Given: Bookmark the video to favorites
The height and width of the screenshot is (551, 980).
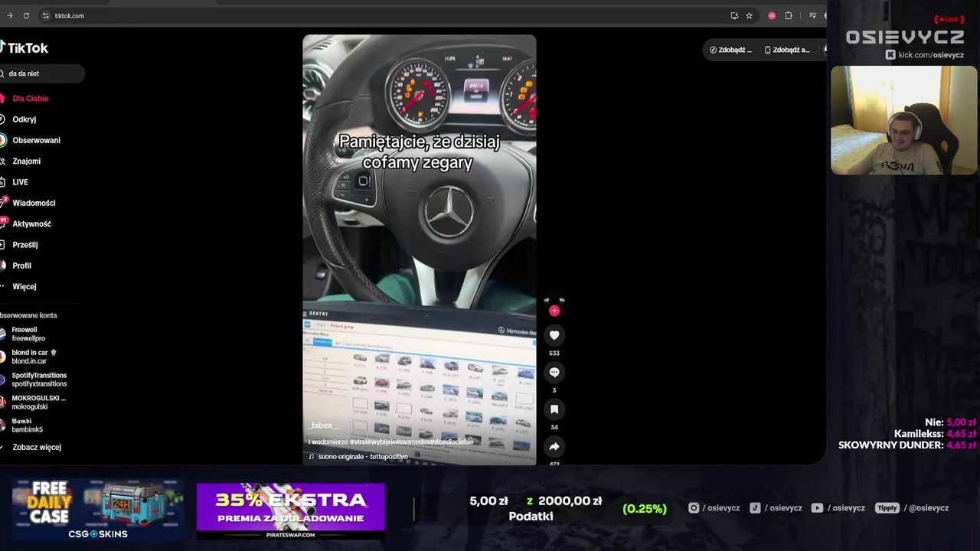Looking at the screenshot, I should pyautogui.click(x=554, y=409).
